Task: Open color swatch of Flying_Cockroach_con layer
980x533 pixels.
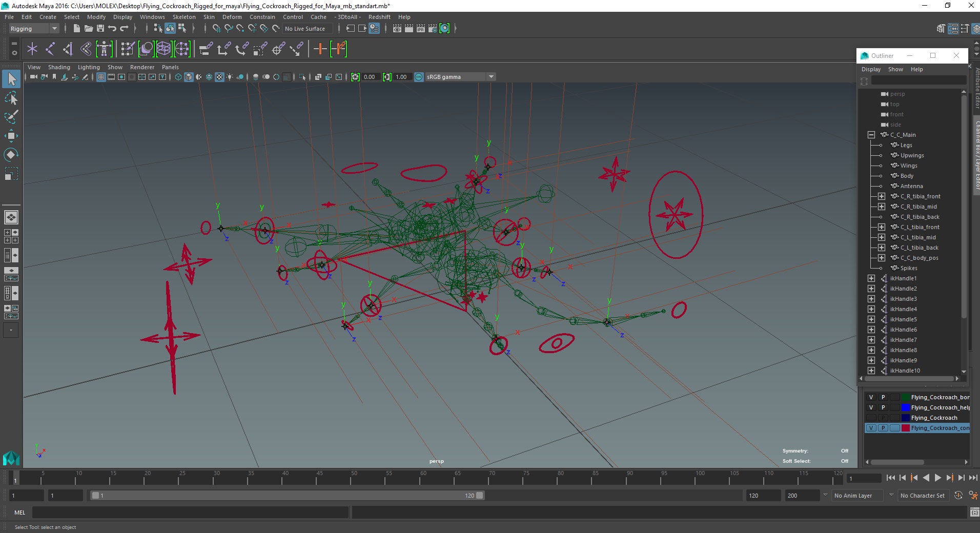Action: tap(906, 428)
